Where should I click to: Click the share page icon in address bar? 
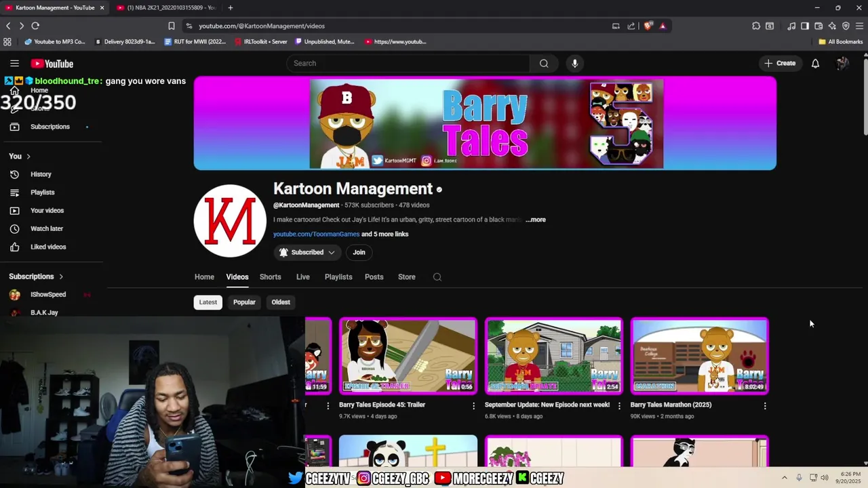[631, 26]
